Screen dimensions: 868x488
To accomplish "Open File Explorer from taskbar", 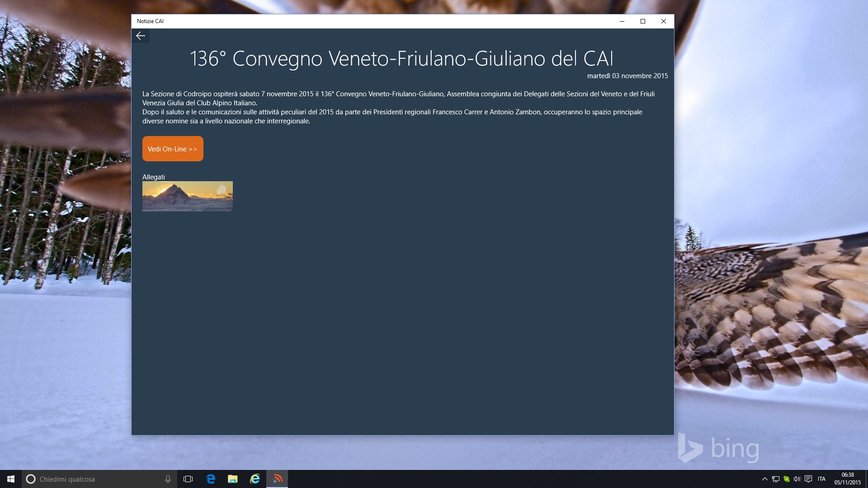I will [x=232, y=479].
